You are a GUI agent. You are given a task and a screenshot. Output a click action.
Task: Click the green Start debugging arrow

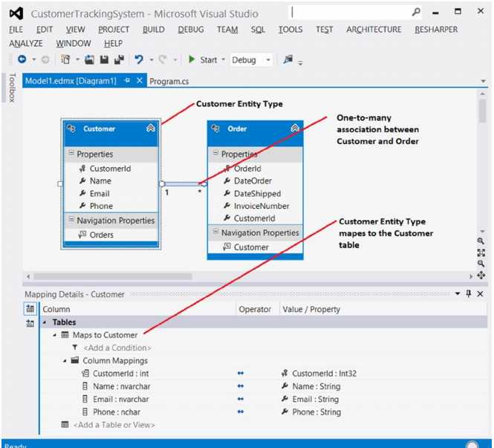[x=191, y=59]
